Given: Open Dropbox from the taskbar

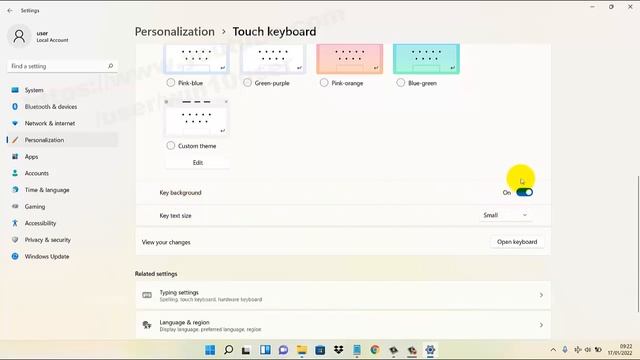Looking at the screenshot, I should tap(338, 350).
